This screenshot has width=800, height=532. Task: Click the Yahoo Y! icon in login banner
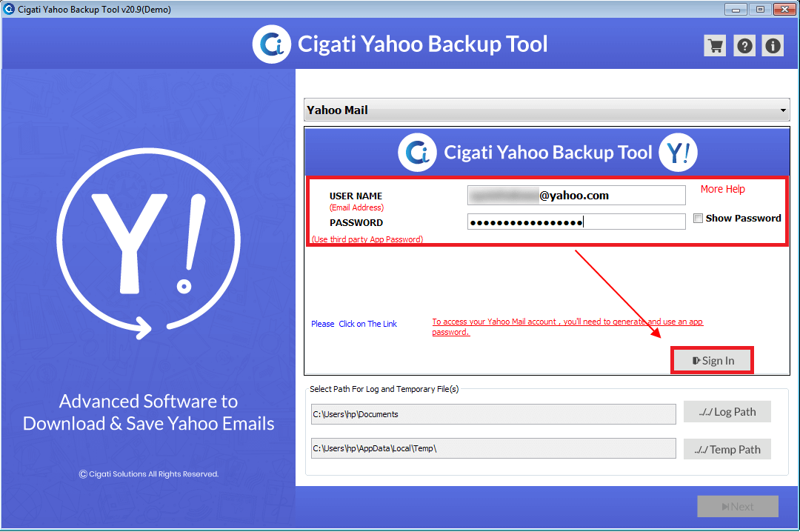[678, 152]
